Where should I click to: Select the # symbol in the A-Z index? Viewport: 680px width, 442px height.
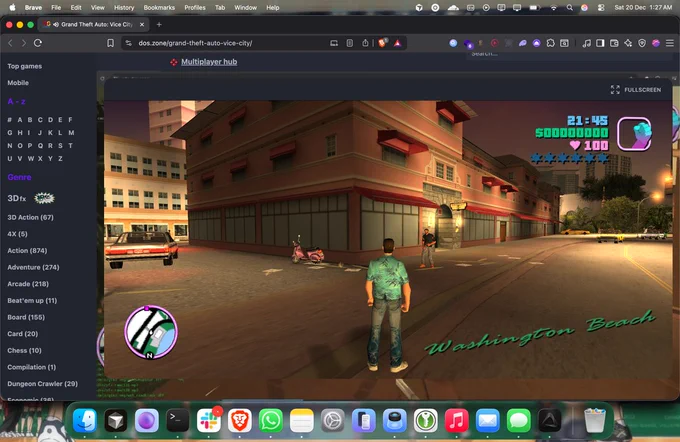(x=10, y=120)
